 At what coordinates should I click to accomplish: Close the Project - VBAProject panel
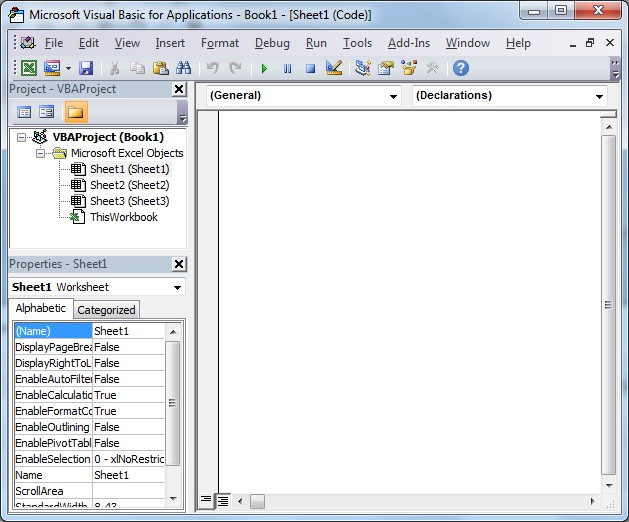[179, 89]
